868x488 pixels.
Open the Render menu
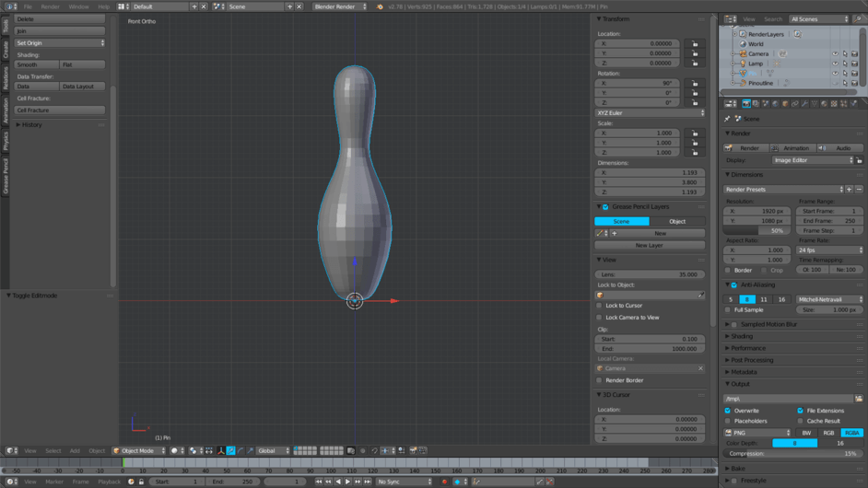(50, 6)
